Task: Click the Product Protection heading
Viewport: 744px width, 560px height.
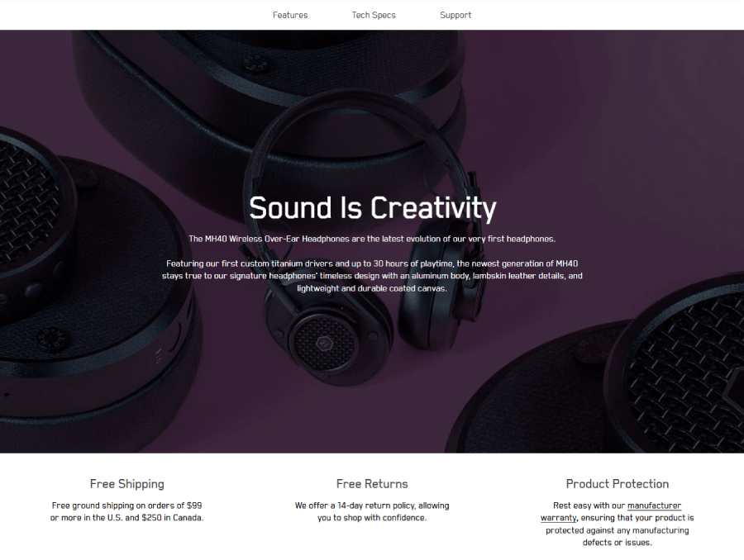Action: [618, 484]
